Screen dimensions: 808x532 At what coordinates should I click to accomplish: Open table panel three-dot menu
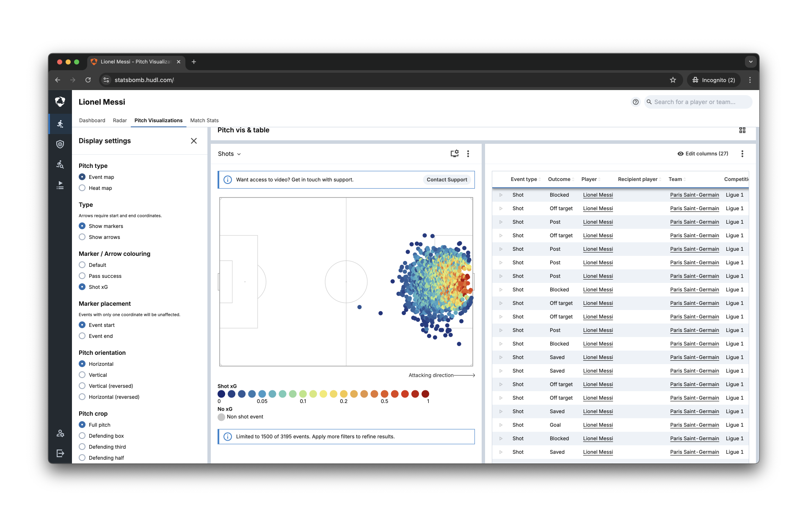point(742,154)
